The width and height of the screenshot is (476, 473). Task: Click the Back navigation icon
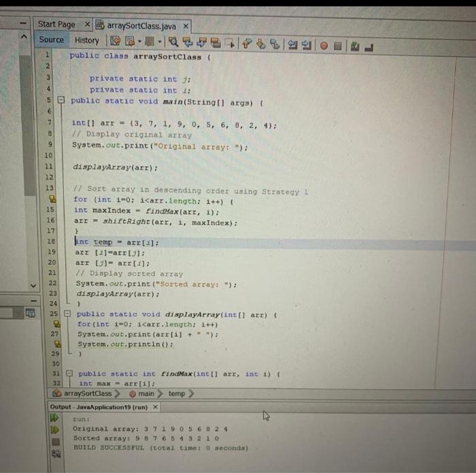[x=130, y=42]
